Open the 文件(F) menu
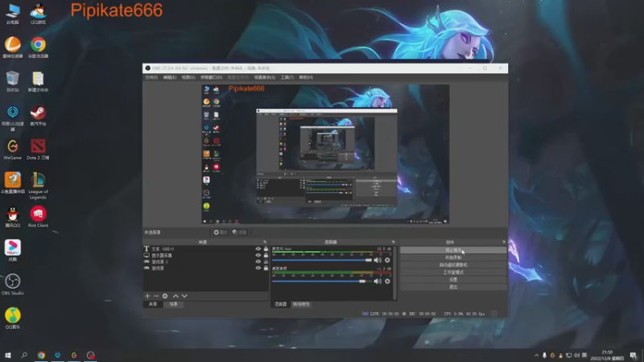Image resolution: width=644 pixels, height=362 pixels. [151, 77]
